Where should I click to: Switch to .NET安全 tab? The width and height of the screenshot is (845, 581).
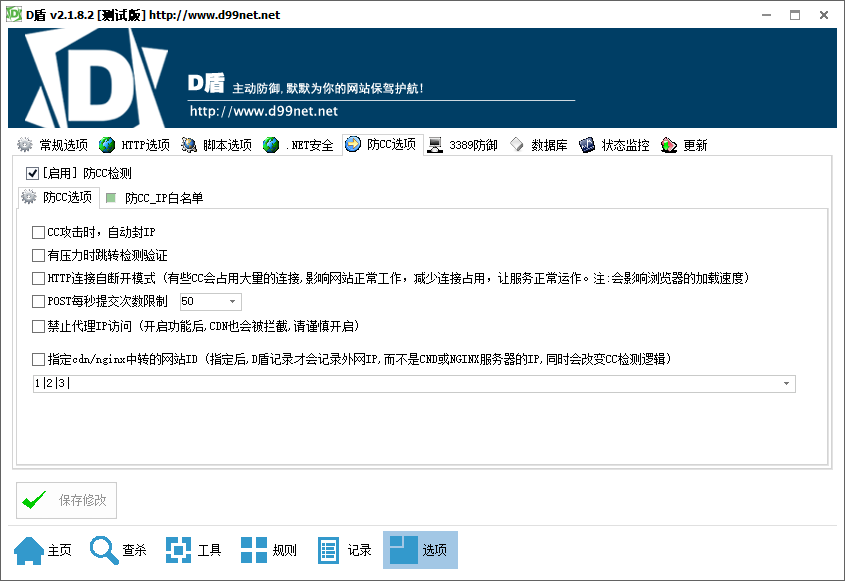(299, 144)
